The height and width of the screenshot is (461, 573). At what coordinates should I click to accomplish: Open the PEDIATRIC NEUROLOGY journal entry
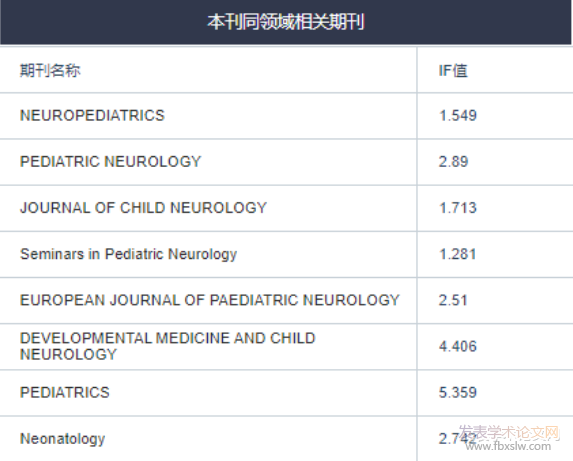pyautogui.click(x=110, y=161)
